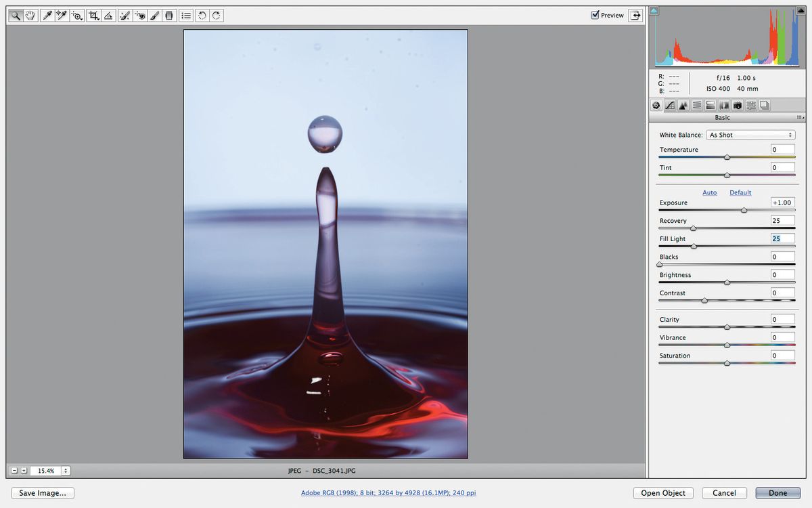Toggle fullscreen mode for Camera Raw
Screen dimensions: 812x508
pyautogui.click(x=635, y=15)
